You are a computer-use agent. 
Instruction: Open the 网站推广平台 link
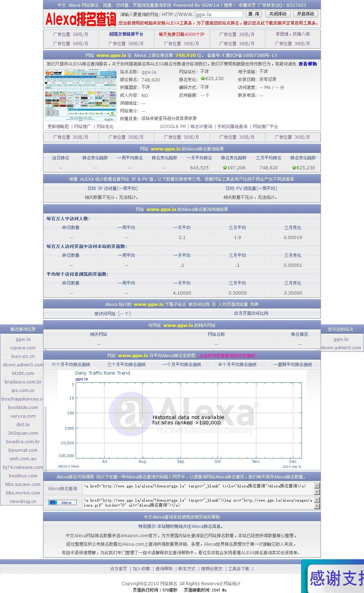266,127
